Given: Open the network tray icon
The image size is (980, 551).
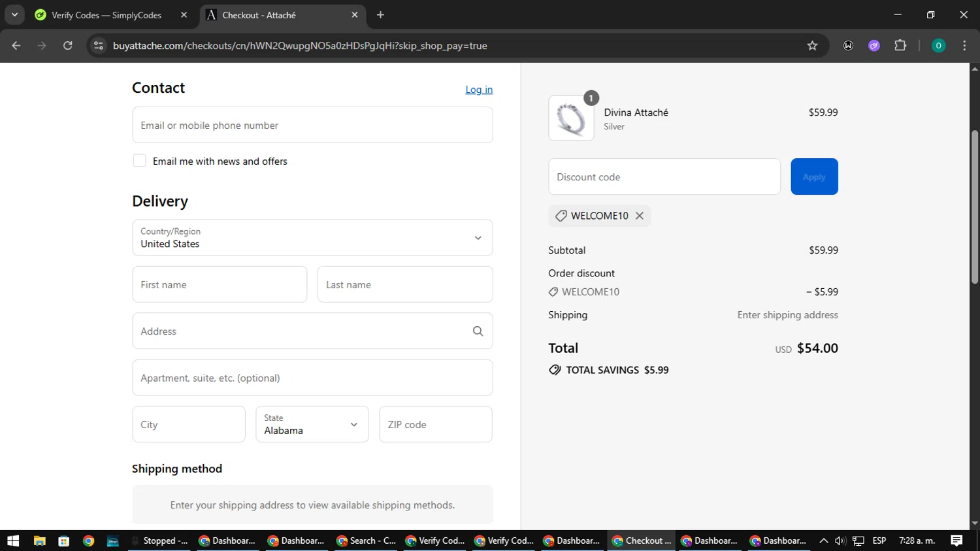Looking at the screenshot, I should (x=858, y=541).
